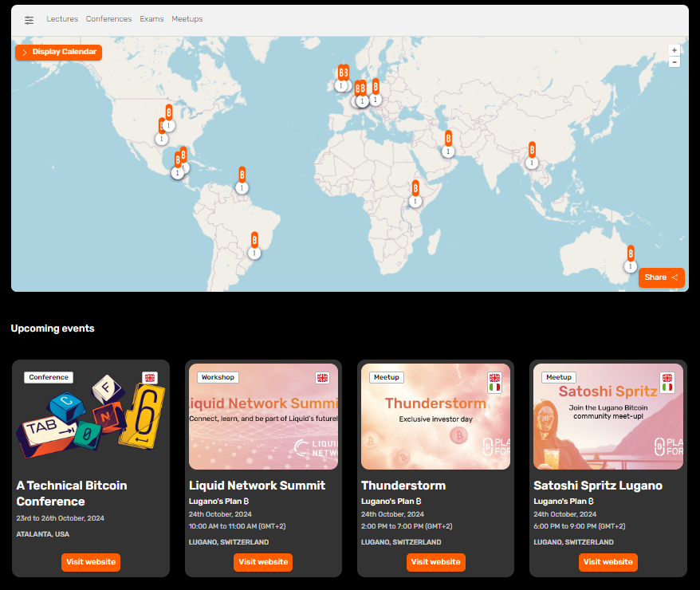Expand the Display Calendar panel
Screen dimensions: 700x590
(x=59, y=53)
